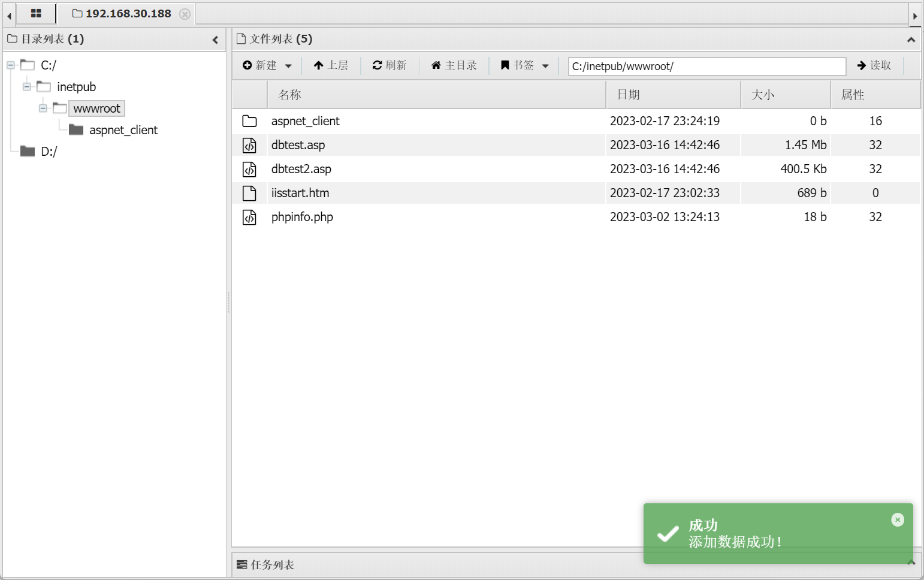Click the panel splitter handle

pos(228,302)
